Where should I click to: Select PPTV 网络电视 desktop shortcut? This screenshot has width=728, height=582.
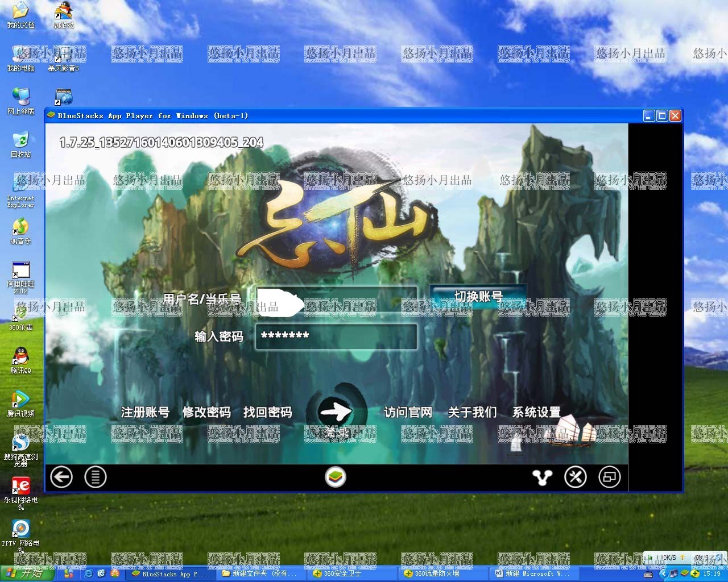pos(20,537)
